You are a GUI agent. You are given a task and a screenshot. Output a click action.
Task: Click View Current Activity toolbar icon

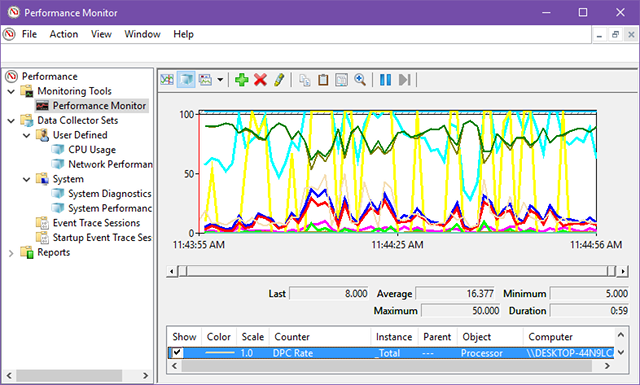(167, 80)
